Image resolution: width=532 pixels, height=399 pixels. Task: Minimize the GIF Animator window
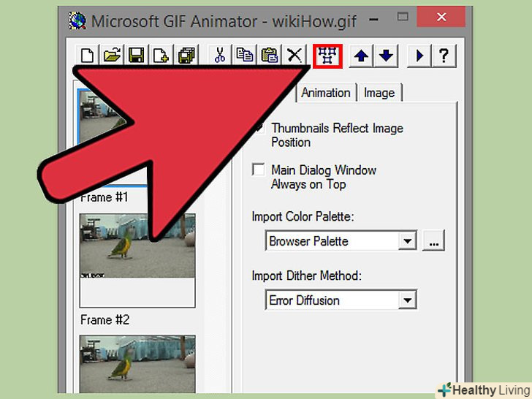tap(374, 19)
